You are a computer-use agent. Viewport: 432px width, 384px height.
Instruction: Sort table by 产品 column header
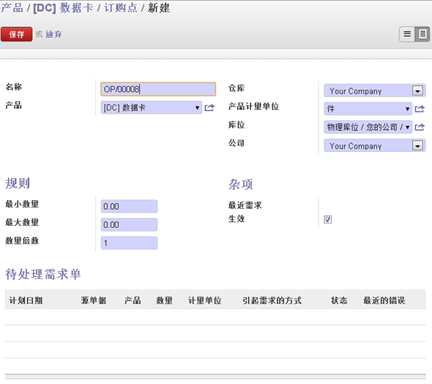[x=132, y=300]
